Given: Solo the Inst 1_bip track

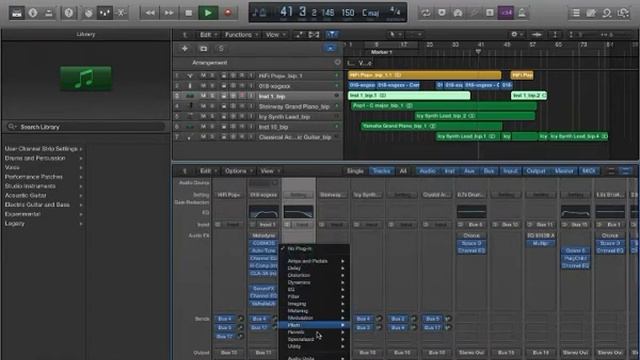Looking at the screenshot, I should 212,96.
